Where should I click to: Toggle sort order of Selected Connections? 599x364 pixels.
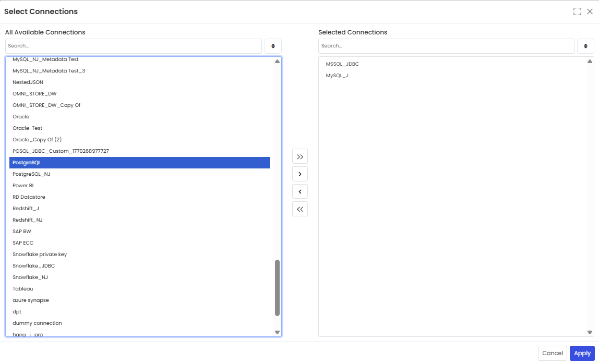(585, 46)
